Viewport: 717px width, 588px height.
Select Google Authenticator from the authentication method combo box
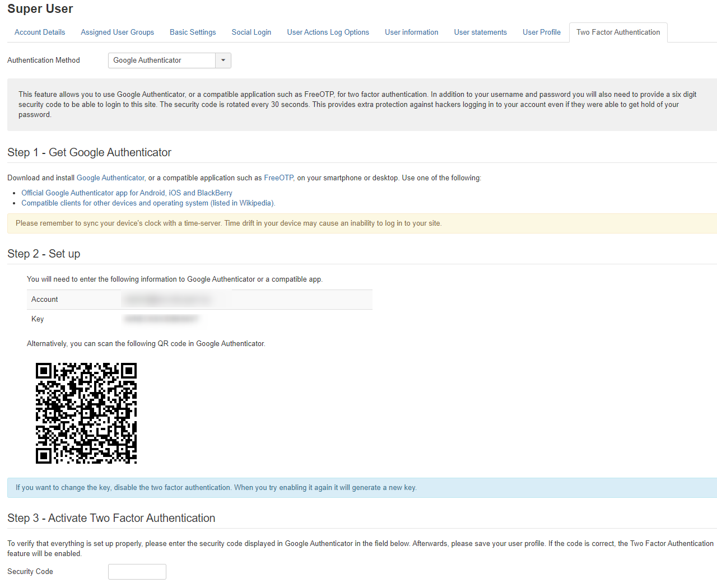point(162,60)
